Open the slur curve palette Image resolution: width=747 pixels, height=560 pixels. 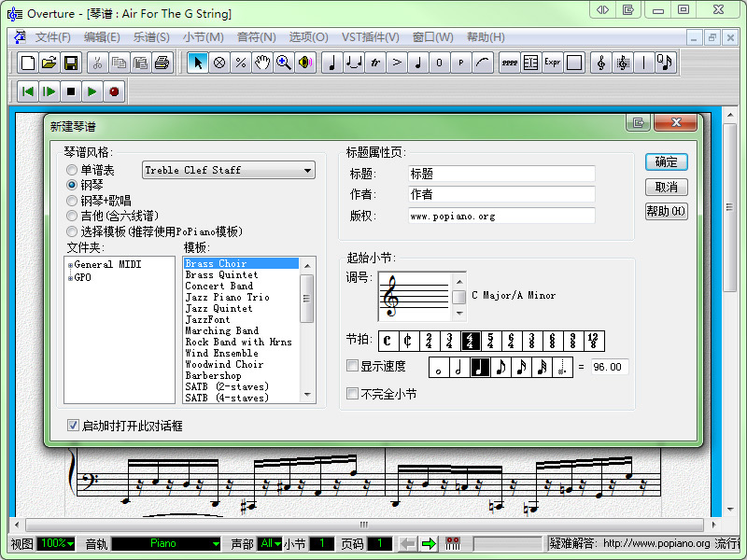483,63
